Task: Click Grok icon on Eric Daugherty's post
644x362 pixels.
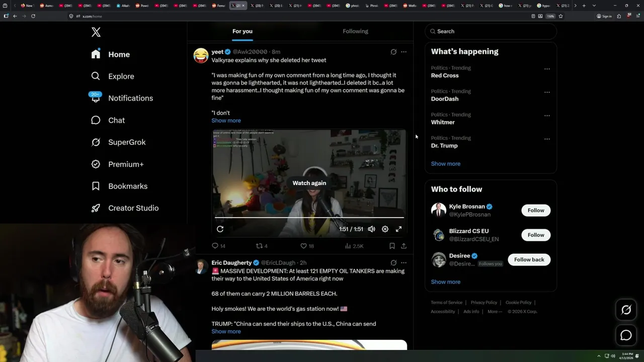Action: click(x=393, y=262)
